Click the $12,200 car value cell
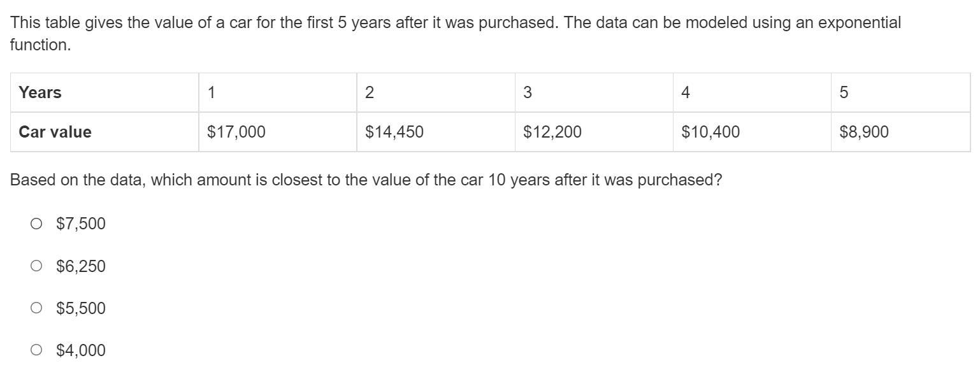 (593, 132)
